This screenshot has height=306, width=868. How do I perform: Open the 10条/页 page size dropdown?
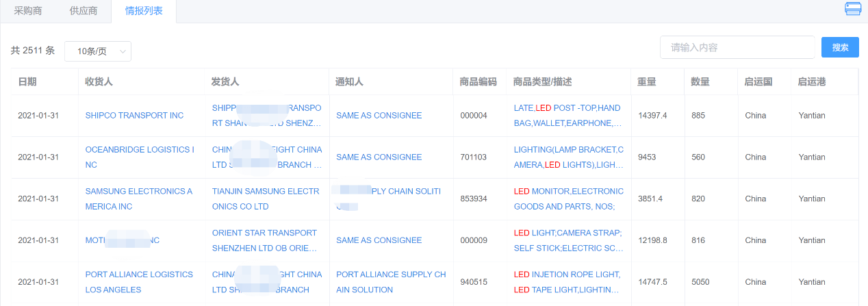pyautogui.click(x=98, y=51)
